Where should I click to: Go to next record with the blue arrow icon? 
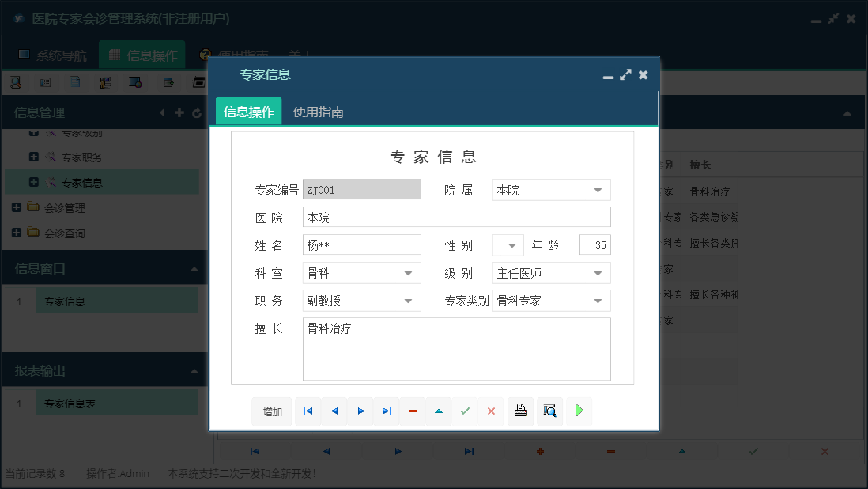(360, 411)
